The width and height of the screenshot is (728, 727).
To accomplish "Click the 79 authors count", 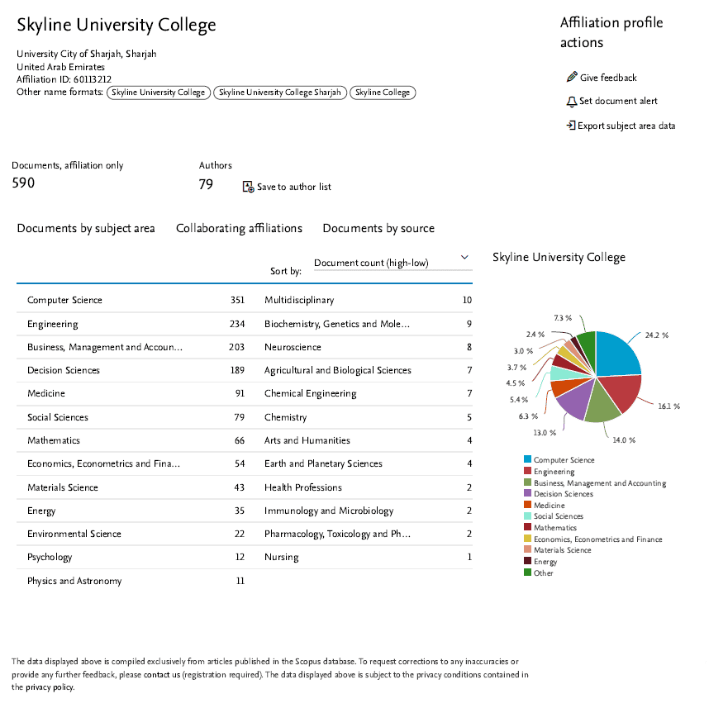I will (x=206, y=184).
